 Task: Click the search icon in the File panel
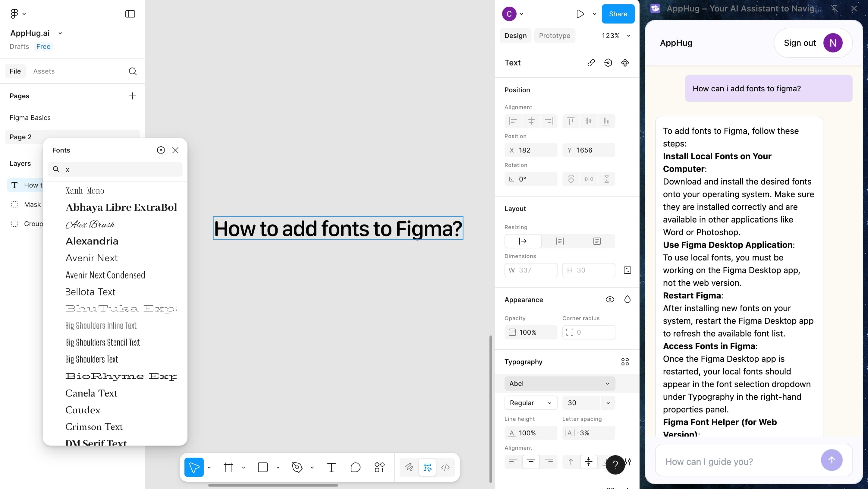pyautogui.click(x=133, y=71)
